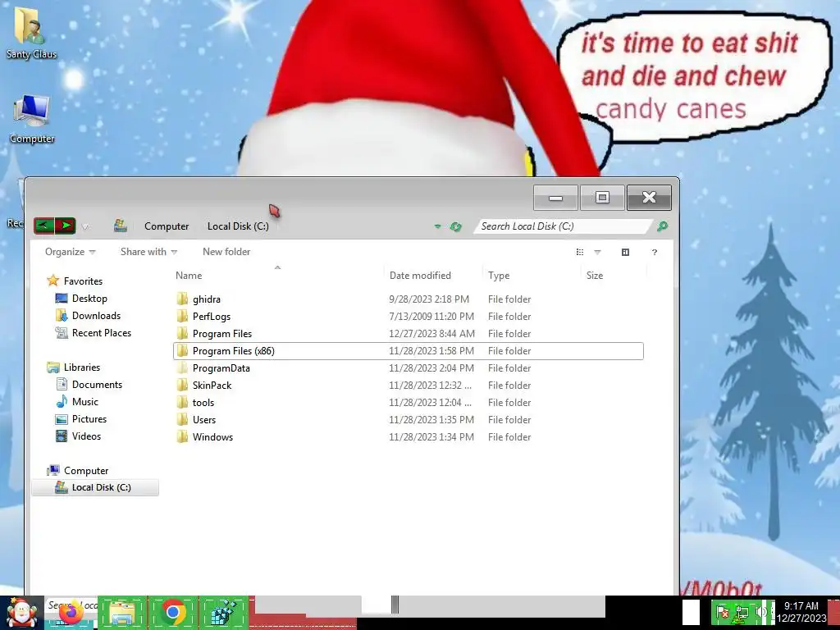Select the Program Files folder row
The width and height of the screenshot is (840, 630).
click(x=409, y=333)
